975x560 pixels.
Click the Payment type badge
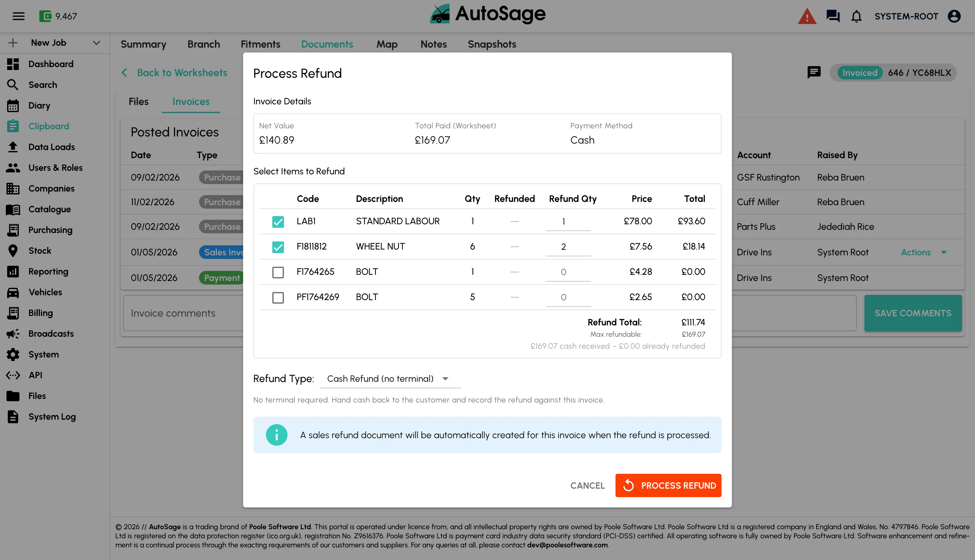pos(221,278)
